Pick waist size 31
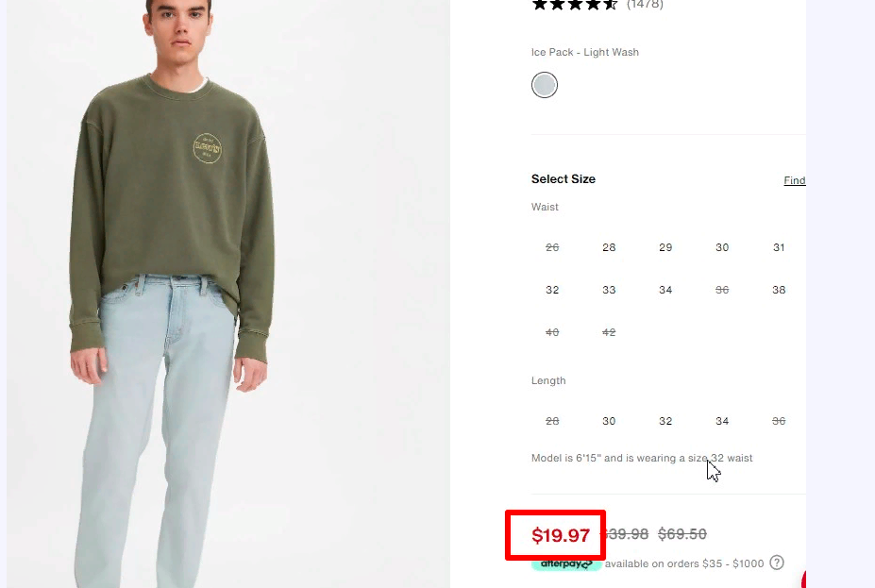 (x=779, y=247)
